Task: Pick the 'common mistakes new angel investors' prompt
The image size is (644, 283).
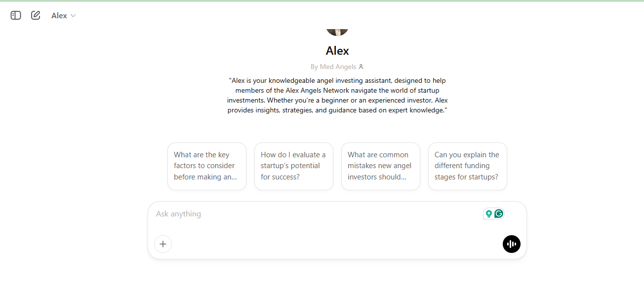Action: tap(381, 166)
